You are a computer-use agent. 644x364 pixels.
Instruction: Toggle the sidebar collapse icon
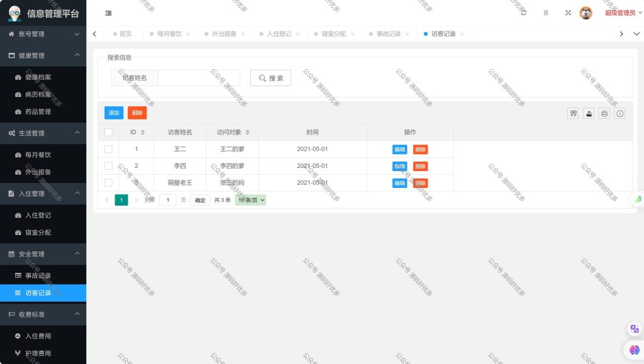[x=108, y=13]
